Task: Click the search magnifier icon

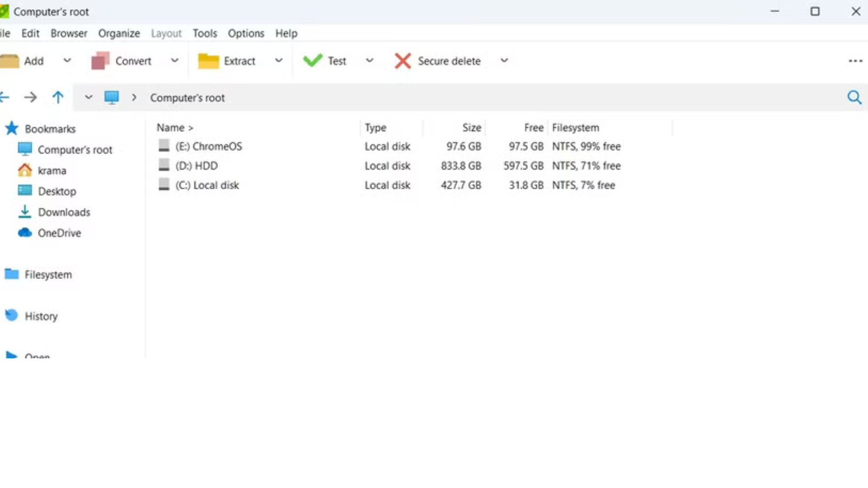Action: (855, 97)
